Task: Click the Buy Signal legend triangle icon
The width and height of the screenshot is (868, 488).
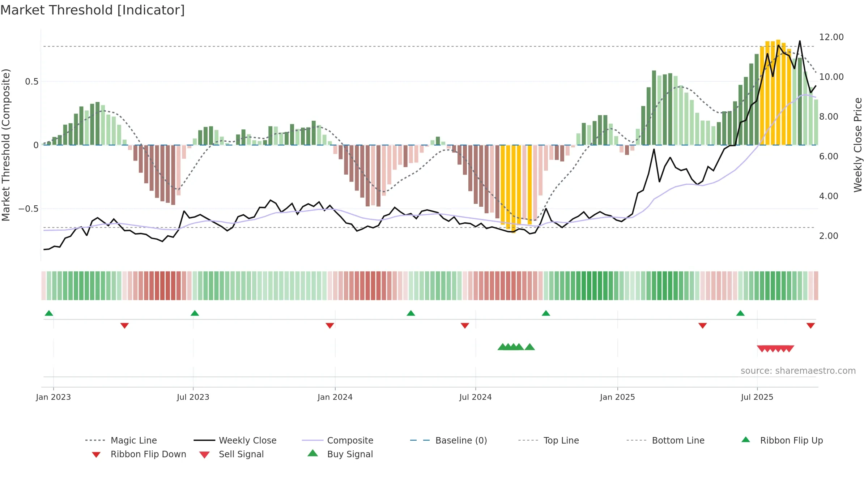Action: click(313, 453)
